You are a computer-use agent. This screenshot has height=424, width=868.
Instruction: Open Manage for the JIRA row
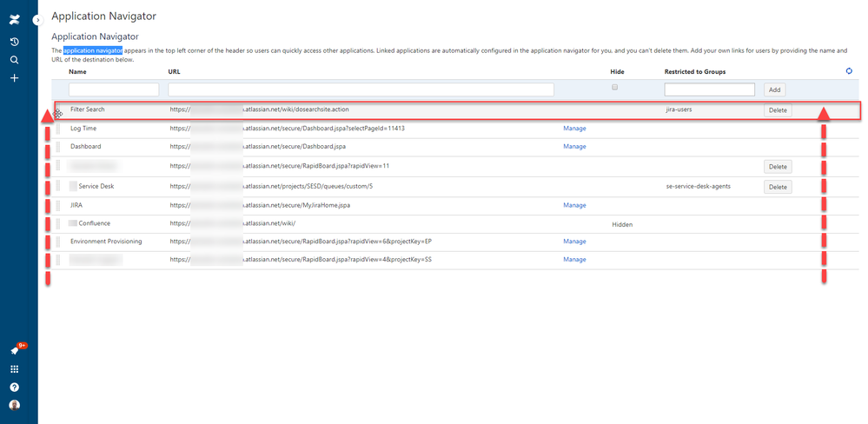tap(574, 205)
